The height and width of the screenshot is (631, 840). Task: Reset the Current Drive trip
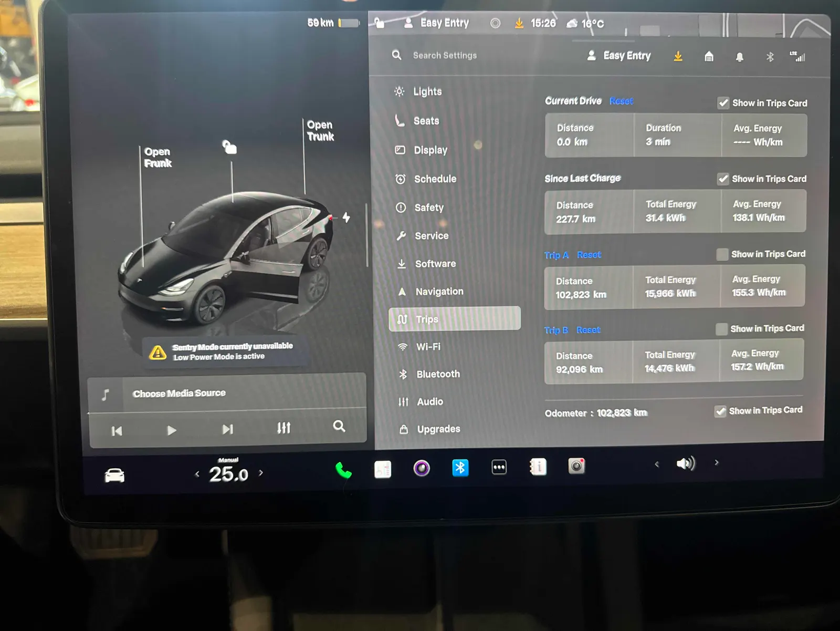621,101
